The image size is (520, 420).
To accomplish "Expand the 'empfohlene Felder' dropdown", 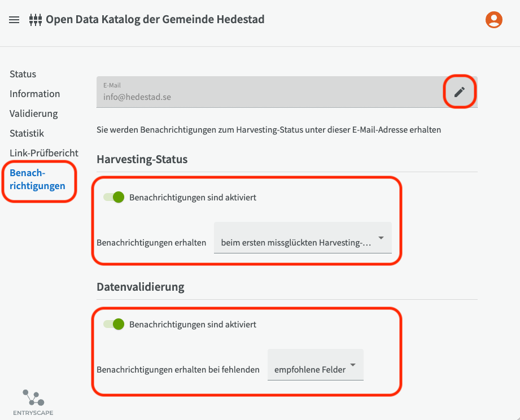I will 315,370.
